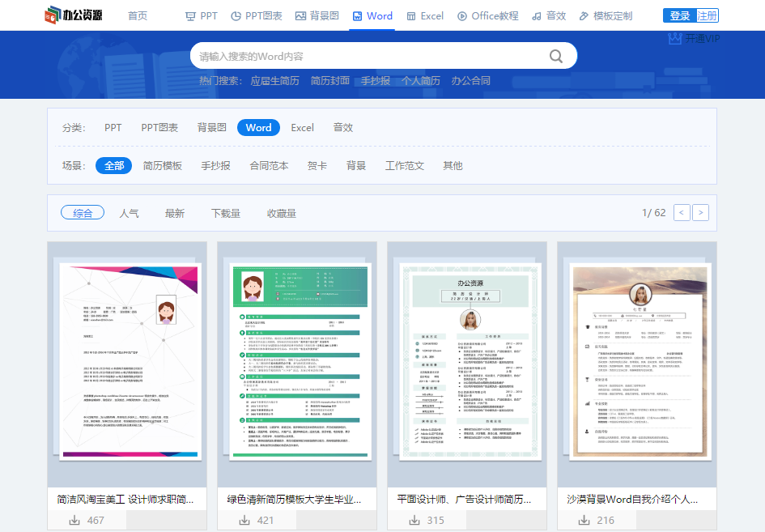The height and width of the screenshot is (532, 765).
Task: Choose Excel in 分类 filter
Action: 303,127
